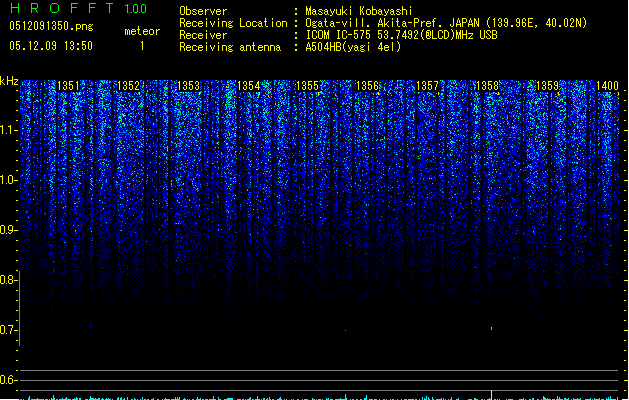The width and height of the screenshot is (629, 400).
Task: Click the Ogata-vill. Akita-Pref. JAPAN location text
Action: [x=446, y=23]
